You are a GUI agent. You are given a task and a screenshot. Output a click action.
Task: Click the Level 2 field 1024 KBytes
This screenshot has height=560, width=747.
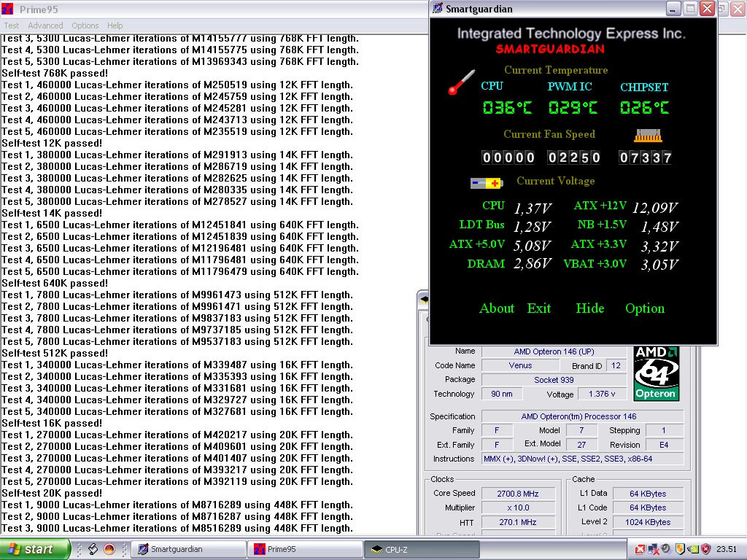[x=648, y=522]
